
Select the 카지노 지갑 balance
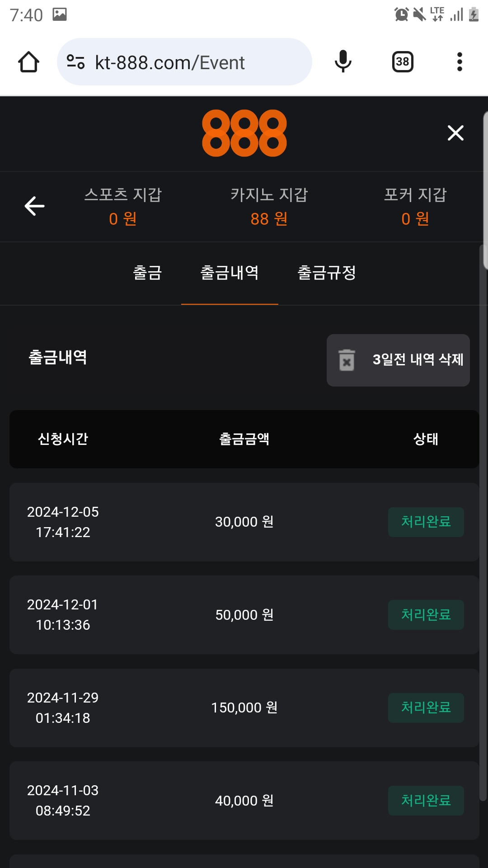(269, 207)
